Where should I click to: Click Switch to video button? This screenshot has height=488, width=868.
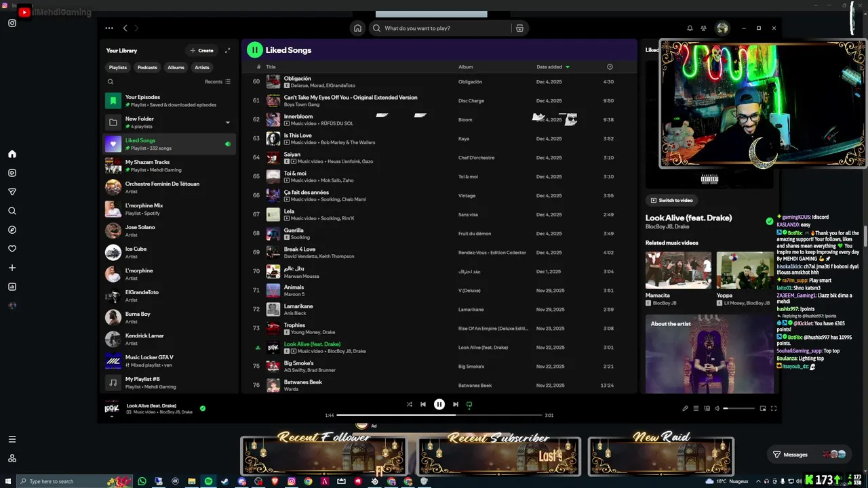pyautogui.click(x=672, y=201)
